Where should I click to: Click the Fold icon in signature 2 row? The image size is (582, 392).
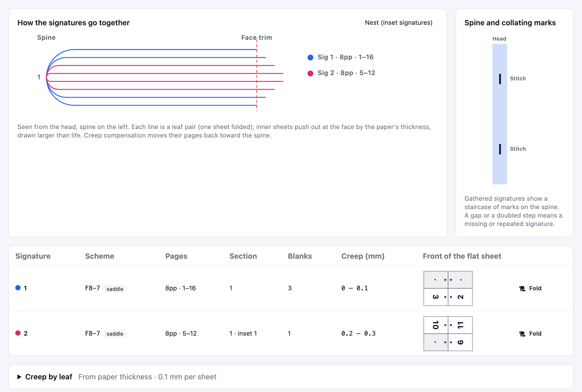522,334
